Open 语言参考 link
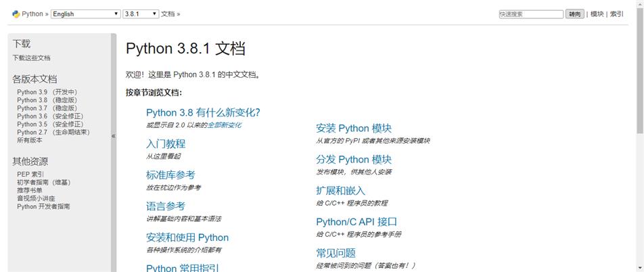 (x=166, y=206)
